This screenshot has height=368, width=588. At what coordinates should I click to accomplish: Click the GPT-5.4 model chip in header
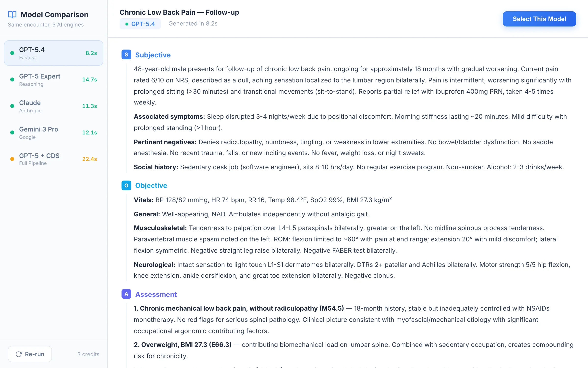tap(140, 24)
